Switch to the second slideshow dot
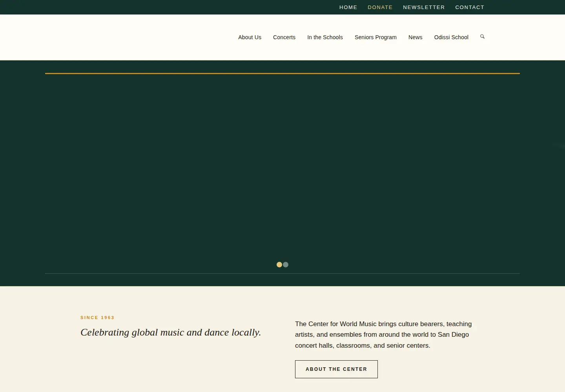Screen dimensions: 565x392 pyautogui.click(x=286, y=265)
